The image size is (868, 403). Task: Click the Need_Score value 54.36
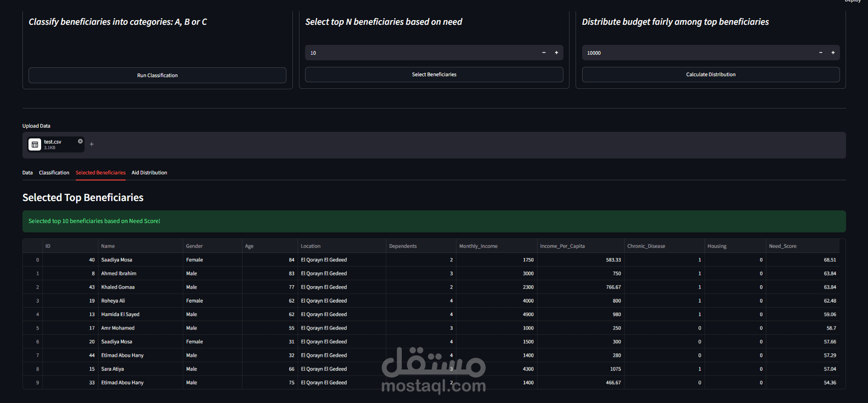pyautogui.click(x=803, y=382)
